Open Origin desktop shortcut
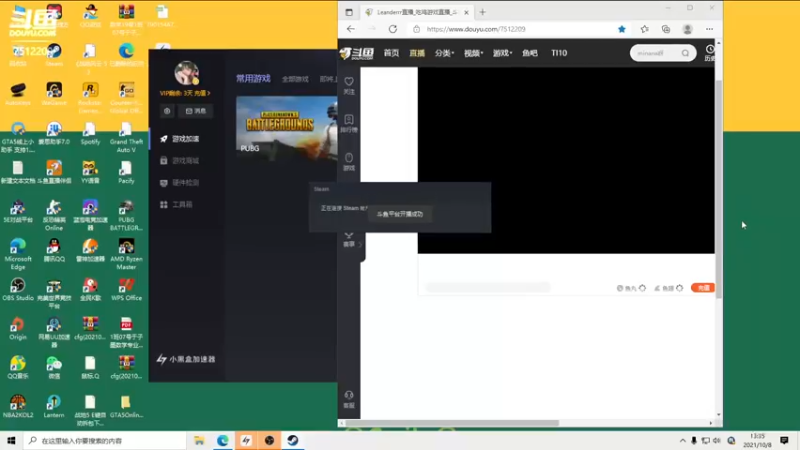 pyautogui.click(x=18, y=328)
